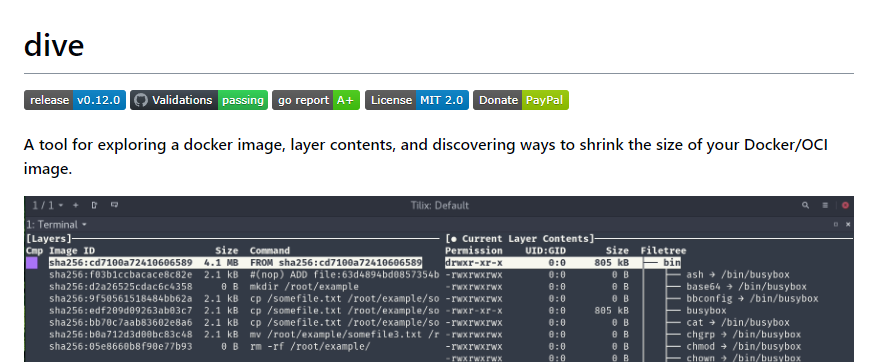Click the Tilix add terminal down icon
The width and height of the screenshot is (874, 362).
[x=114, y=205]
